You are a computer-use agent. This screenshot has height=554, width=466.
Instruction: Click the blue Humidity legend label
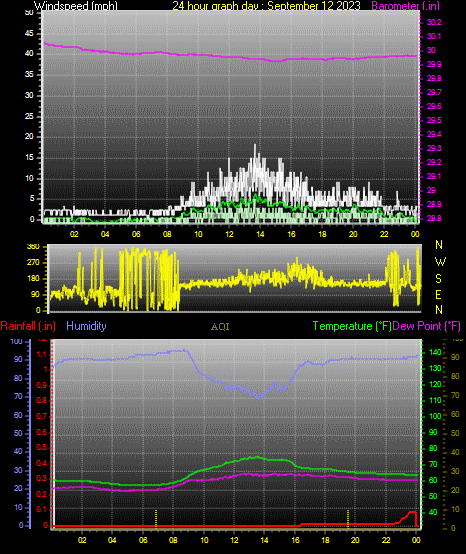[x=86, y=326]
